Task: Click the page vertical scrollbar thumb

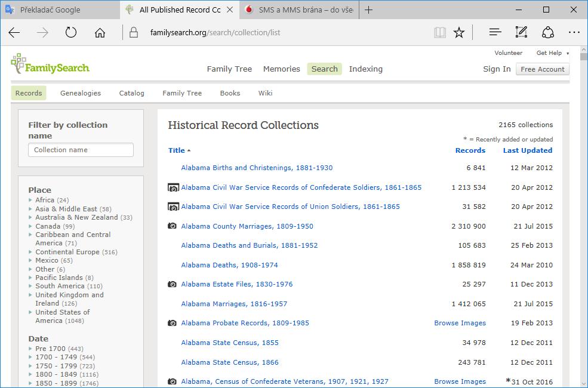Action: click(583, 57)
